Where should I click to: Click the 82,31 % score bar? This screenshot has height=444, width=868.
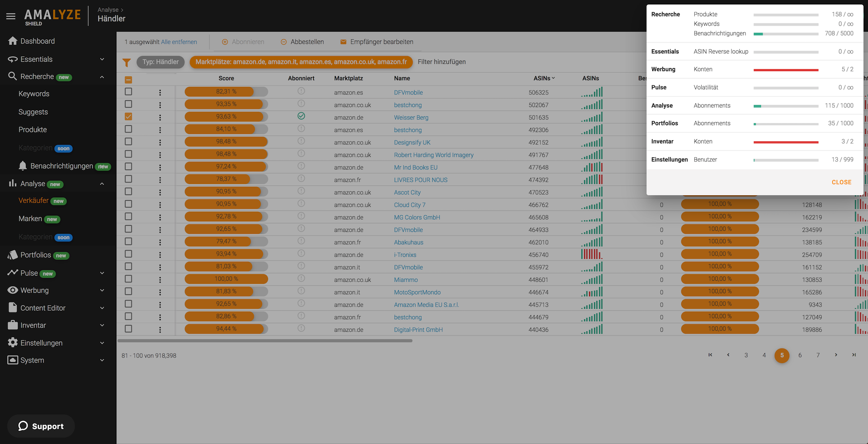click(226, 92)
